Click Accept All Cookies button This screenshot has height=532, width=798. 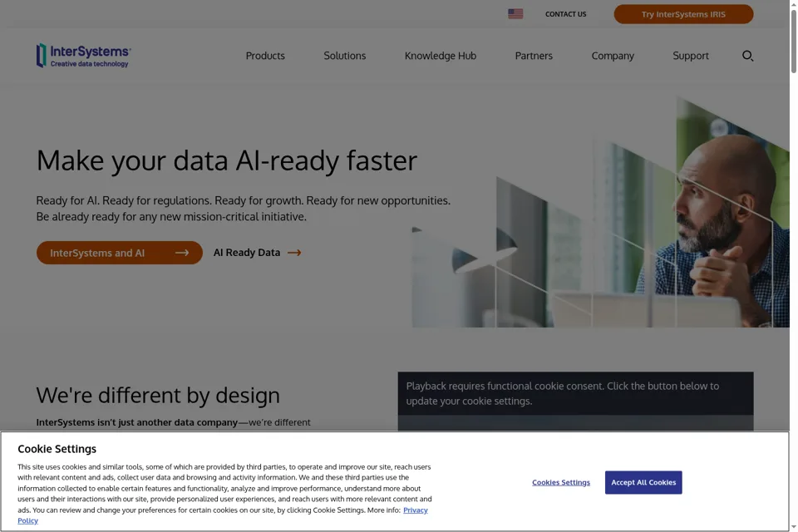(x=643, y=482)
